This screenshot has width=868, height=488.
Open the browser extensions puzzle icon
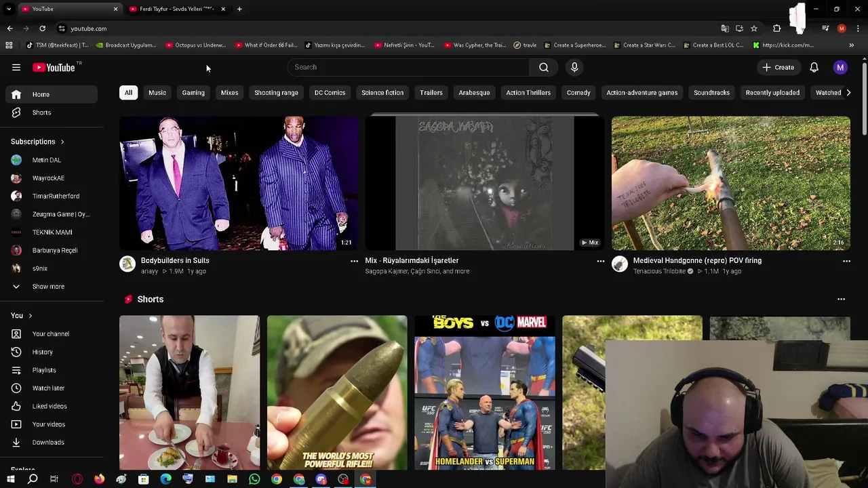pyautogui.click(x=776, y=28)
